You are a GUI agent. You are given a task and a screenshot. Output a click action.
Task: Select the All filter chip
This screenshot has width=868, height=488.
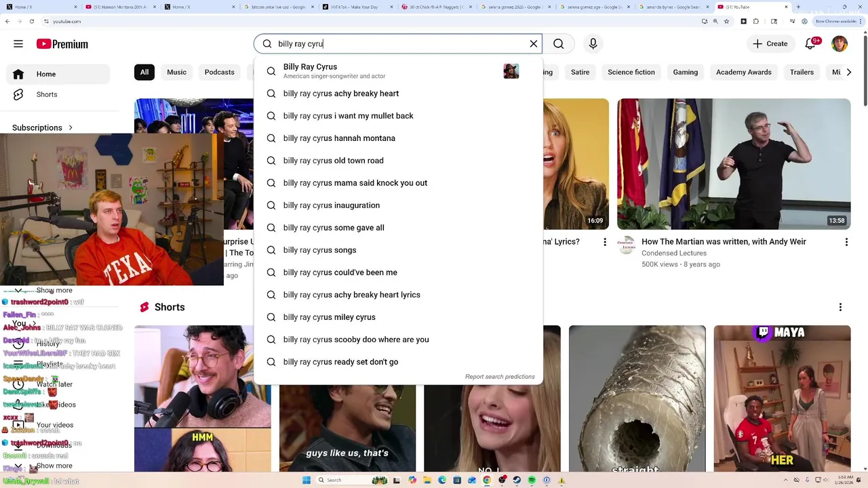tap(144, 72)
